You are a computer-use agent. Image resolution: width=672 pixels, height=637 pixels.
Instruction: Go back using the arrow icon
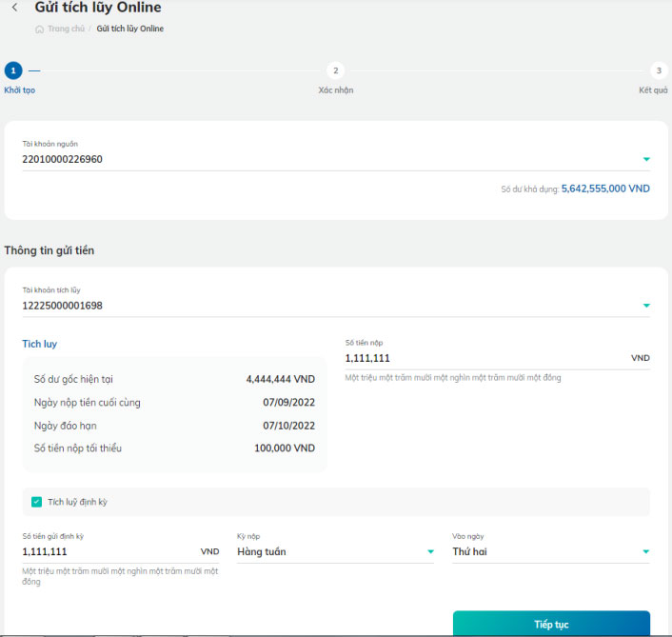(x=15, y=7)
